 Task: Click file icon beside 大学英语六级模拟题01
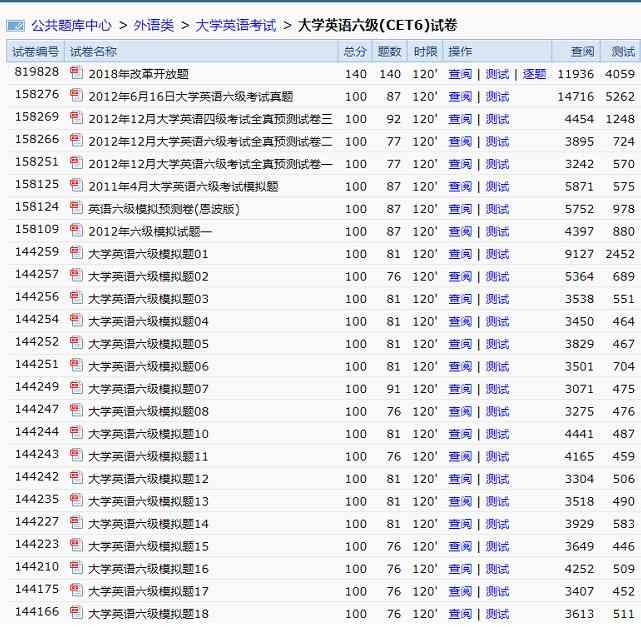click(x=76, y=253)
